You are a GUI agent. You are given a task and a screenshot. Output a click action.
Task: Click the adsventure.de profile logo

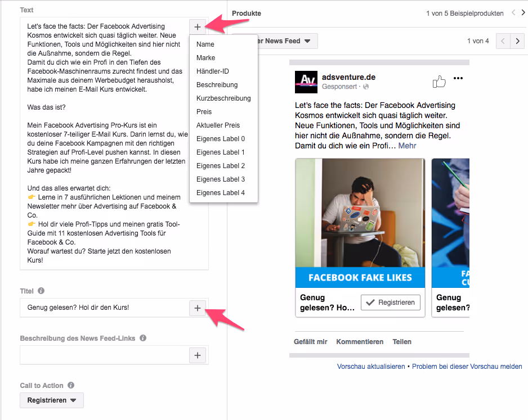[x=306, y=82]
